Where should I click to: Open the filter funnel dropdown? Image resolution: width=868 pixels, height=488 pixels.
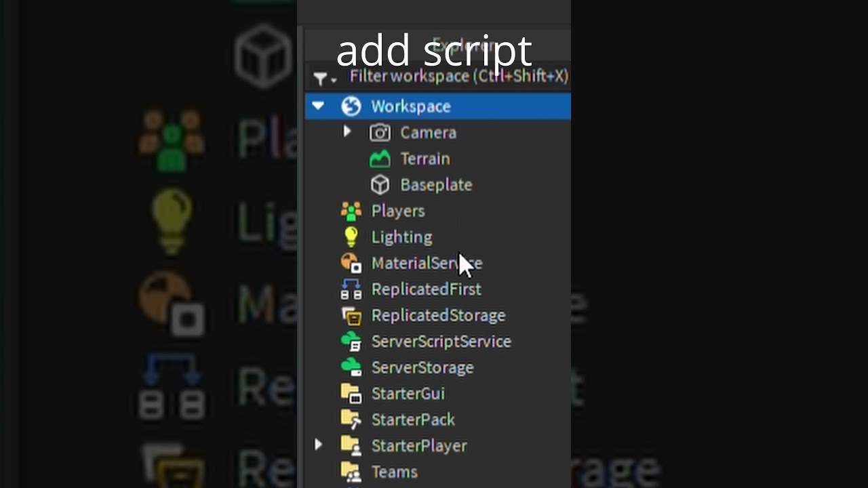point(324,78)
